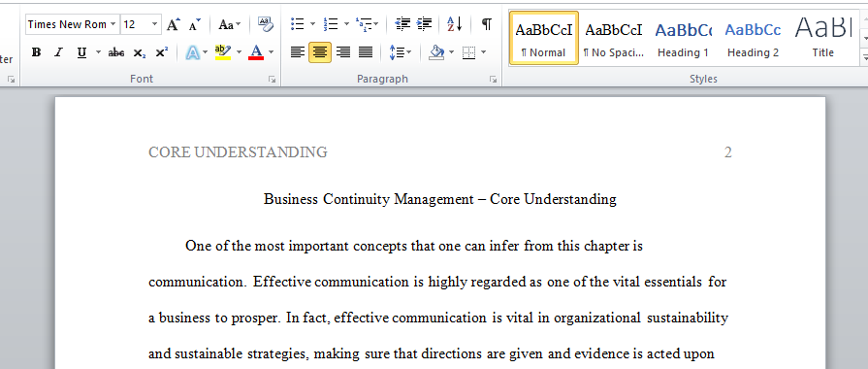Open the Clipboard dialog launcher
Screen dimensions: 868x369
11,80
